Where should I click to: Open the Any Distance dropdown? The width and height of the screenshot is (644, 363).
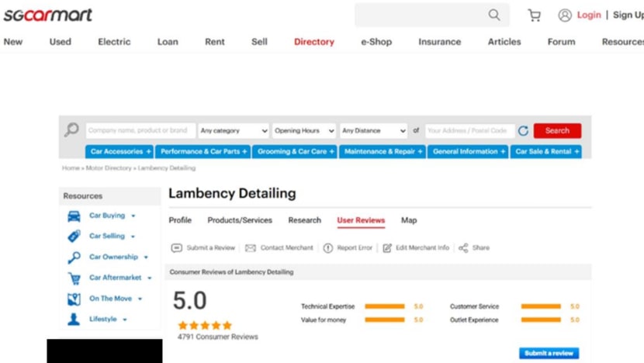373,131
